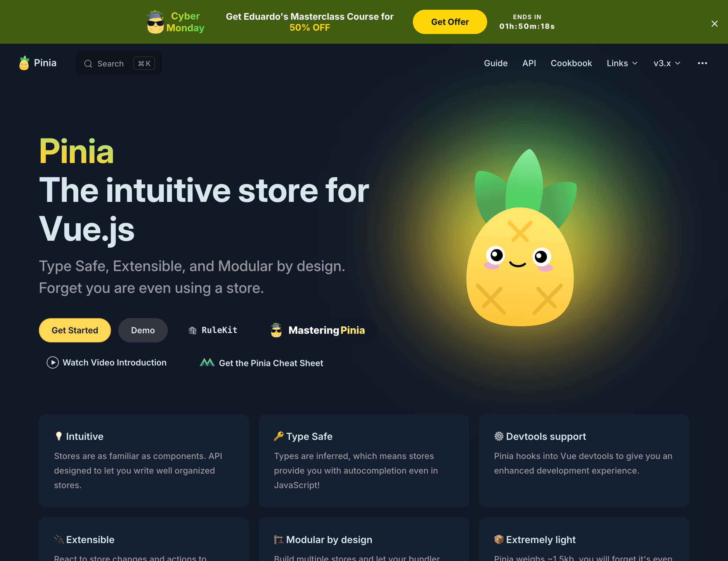The width and height of the screenshot is (728, 561).
Task: Click the play icon for video introduction
Action: tap(53, 362)
